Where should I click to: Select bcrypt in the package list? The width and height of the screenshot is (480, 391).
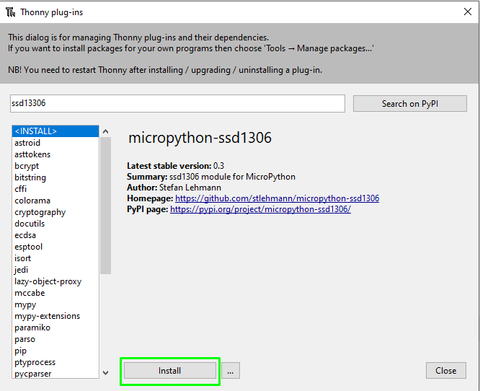click(55, 166)
